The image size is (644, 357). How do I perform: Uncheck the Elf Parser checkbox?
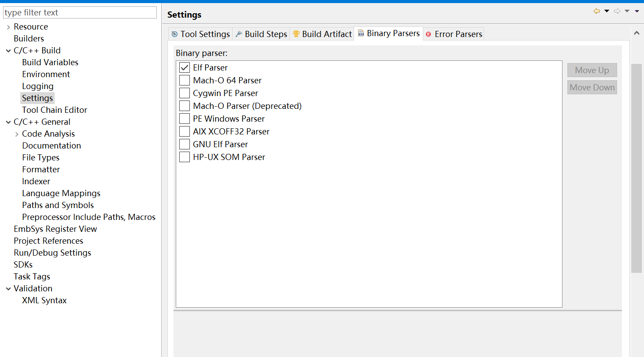pos(185,67)
